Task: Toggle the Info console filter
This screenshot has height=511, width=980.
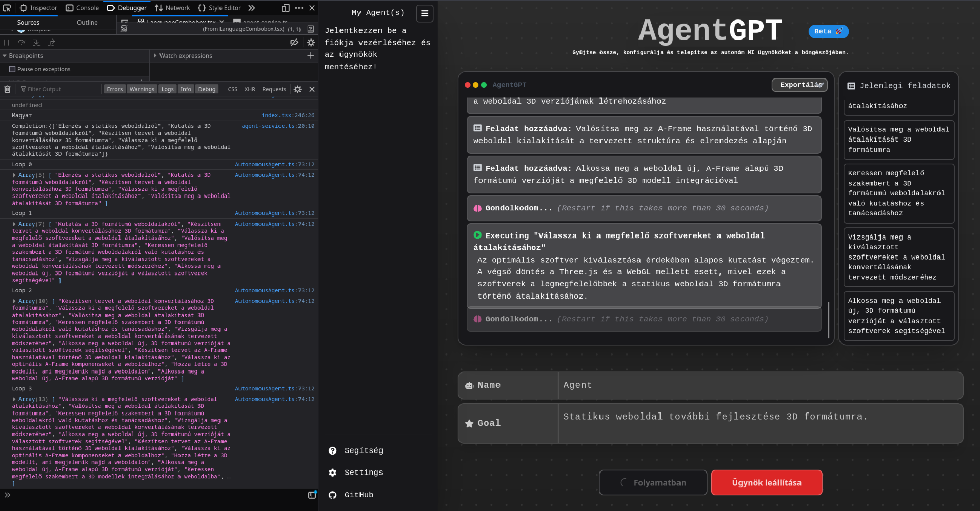Action: [x=186, y=89]
